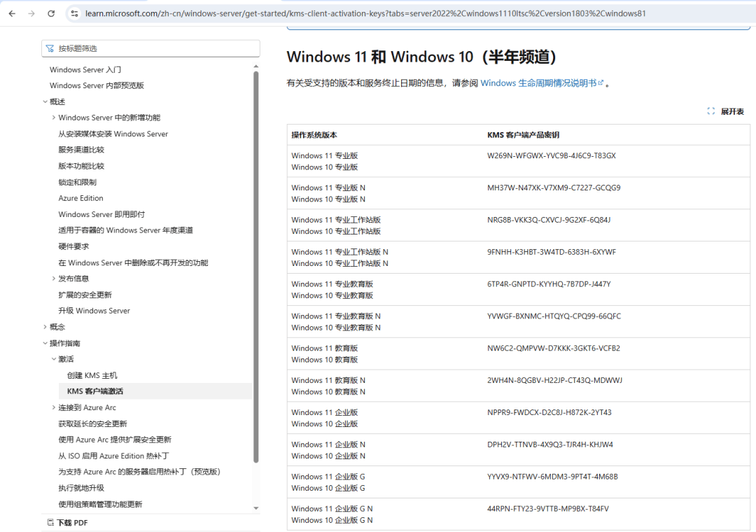Viewport: 756px width, 532px height.
Task: Collapse the 激活 tree node
Action: [53, 359]
